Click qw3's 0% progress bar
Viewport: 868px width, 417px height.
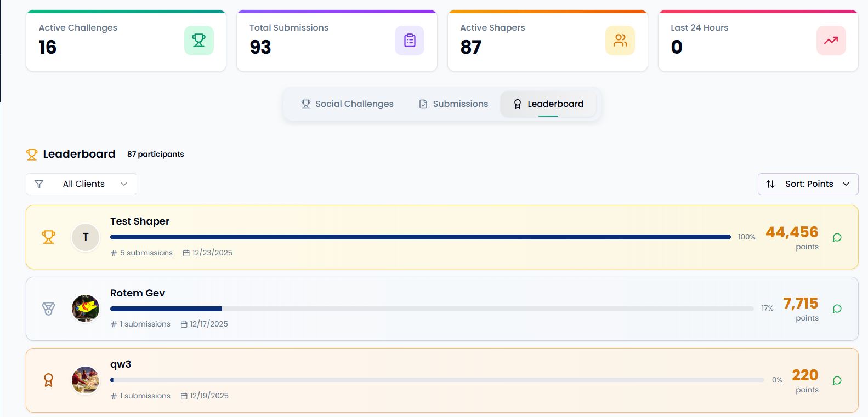[x=437, y=380]
